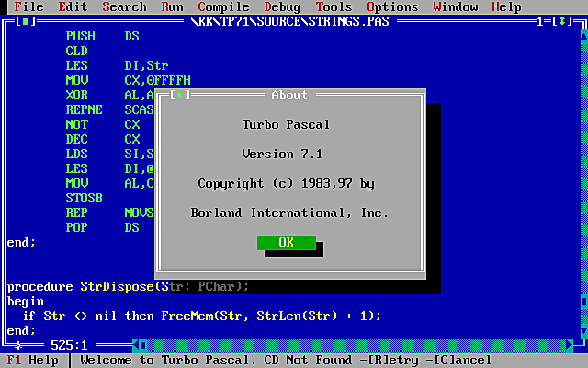Click the 'begin' keyword line
The width and height of the screenshot is (588, 368).
(x=25, y=301)
